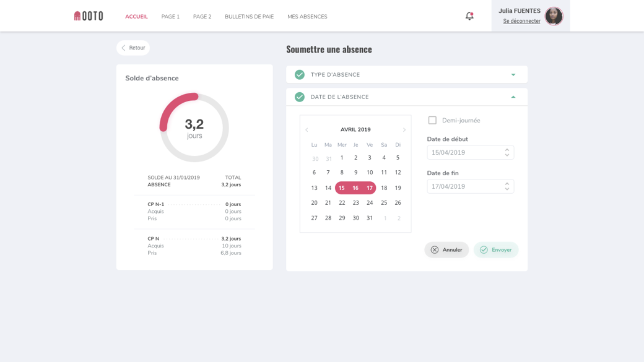Select greyed day 30 in first calendar row
Screen dimensions: 644x362
click(315, 159)
